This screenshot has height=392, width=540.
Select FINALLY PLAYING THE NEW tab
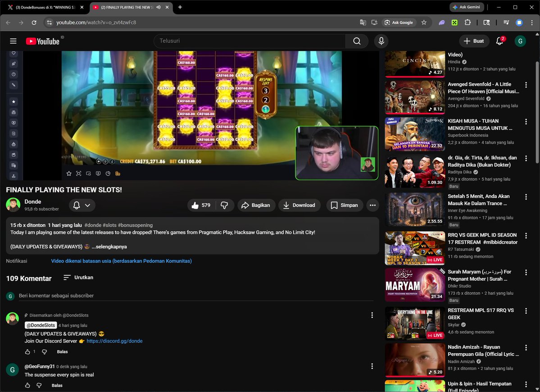[x=127, y=7]
